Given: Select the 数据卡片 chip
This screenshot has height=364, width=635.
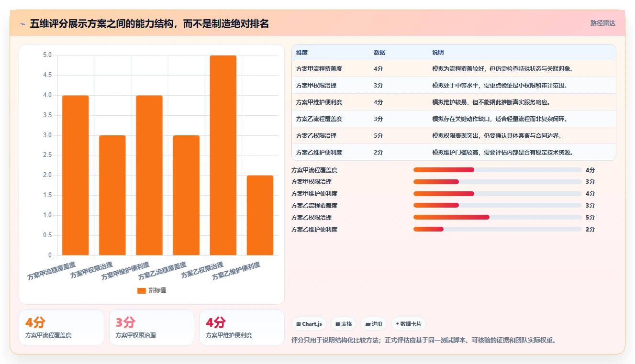Looking at the screenshot, I should tap(408, 324).
